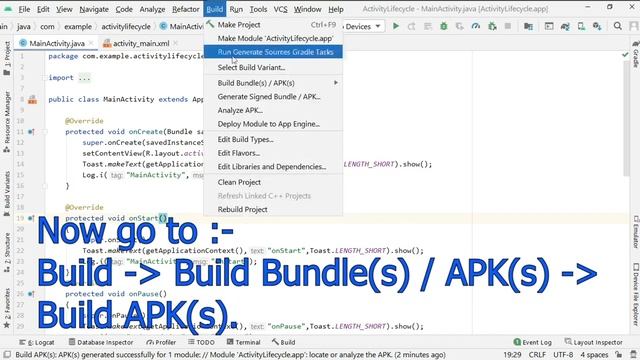Click the gray Stop square icon
The image size is (640, 360).
click(508, 26)
